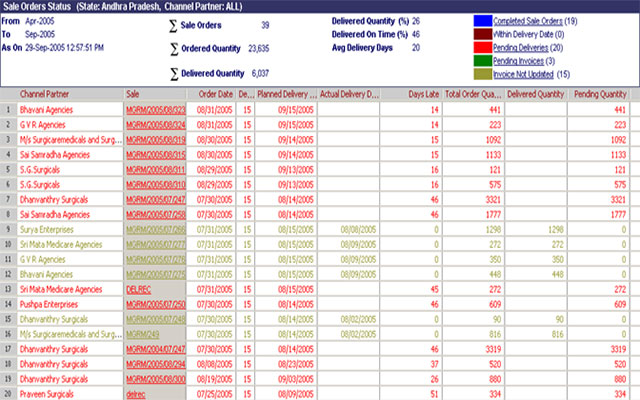Image resolution: width=640 pixels, height=400 pixels.
Task: Open sale order MGRM/2005/08/324
Action: 156,125
